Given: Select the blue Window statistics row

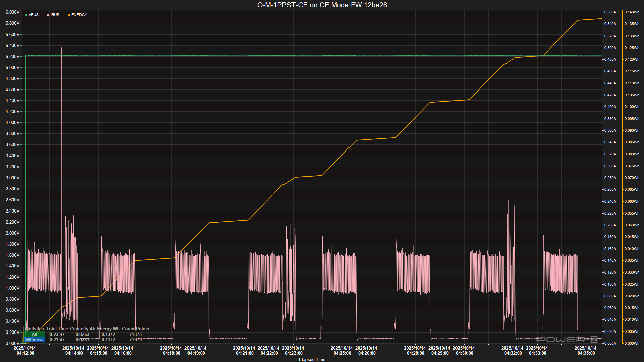Looking at the screenshot, I should click(x=34, y=340).
